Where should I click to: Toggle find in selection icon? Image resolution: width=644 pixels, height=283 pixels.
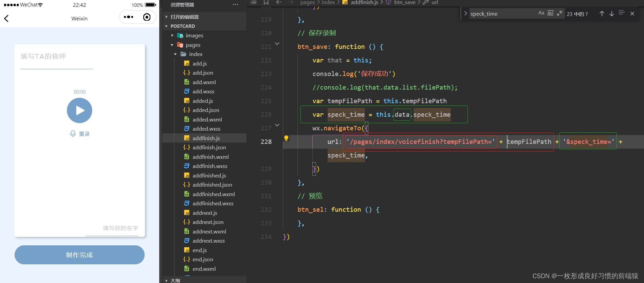pos(622,13)
